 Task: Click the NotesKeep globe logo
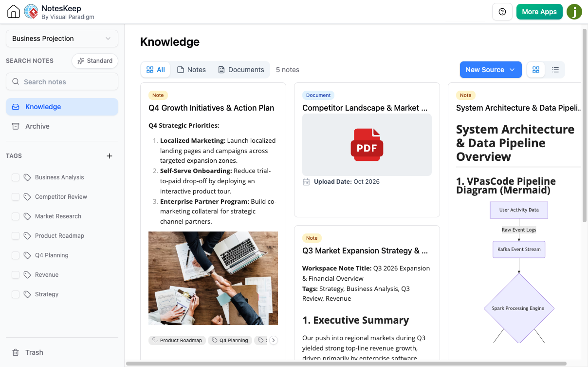pos(31,12)
